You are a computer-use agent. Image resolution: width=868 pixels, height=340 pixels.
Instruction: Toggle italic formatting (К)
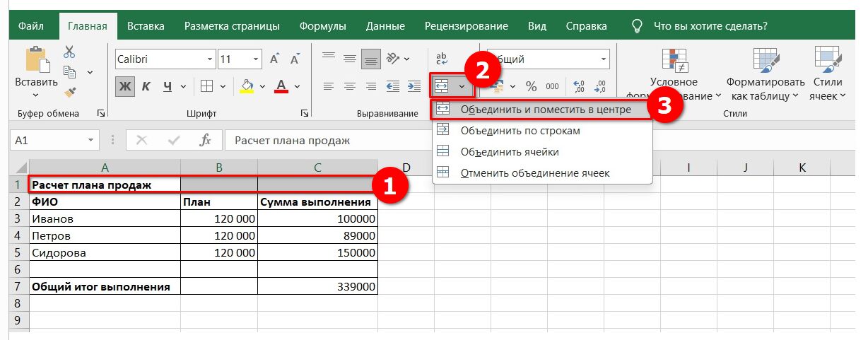pyautogui.click(x=146, y=86)
